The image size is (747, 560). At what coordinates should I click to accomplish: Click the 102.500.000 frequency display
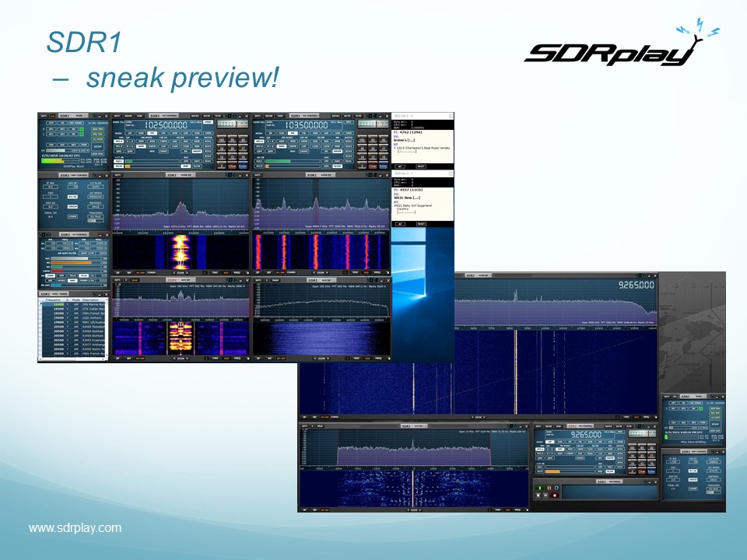point(167,124)
